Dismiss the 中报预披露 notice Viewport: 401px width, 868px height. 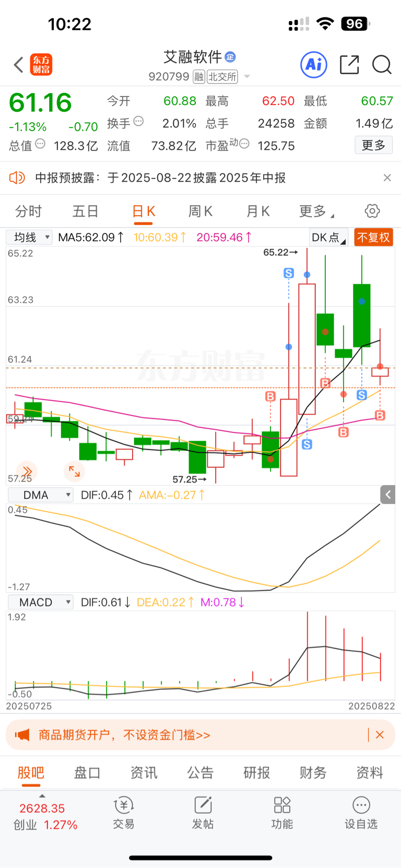pyautogui.click(x=387, y=178)
